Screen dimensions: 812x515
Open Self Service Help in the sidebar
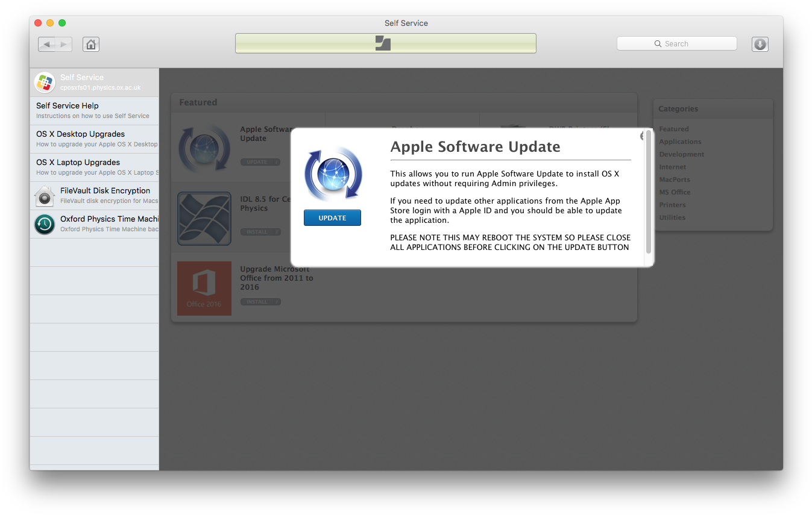click(95, 111)
